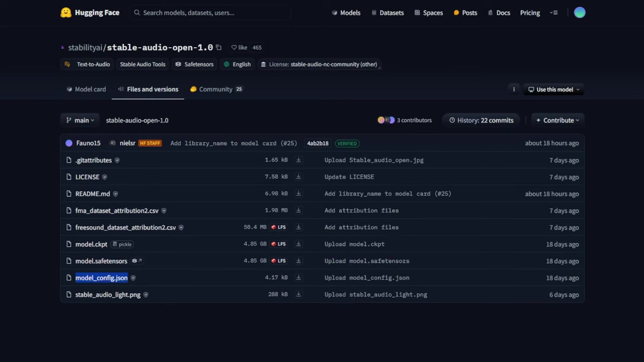
Task: Open the Pricing page
Action: click(x=530, y=13)
